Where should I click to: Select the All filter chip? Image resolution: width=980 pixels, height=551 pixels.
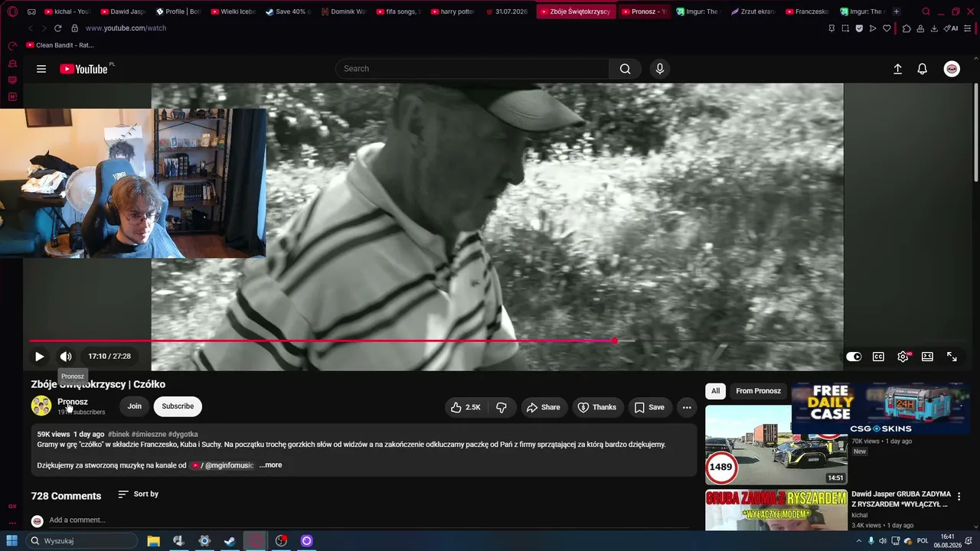tap(716, 391)
